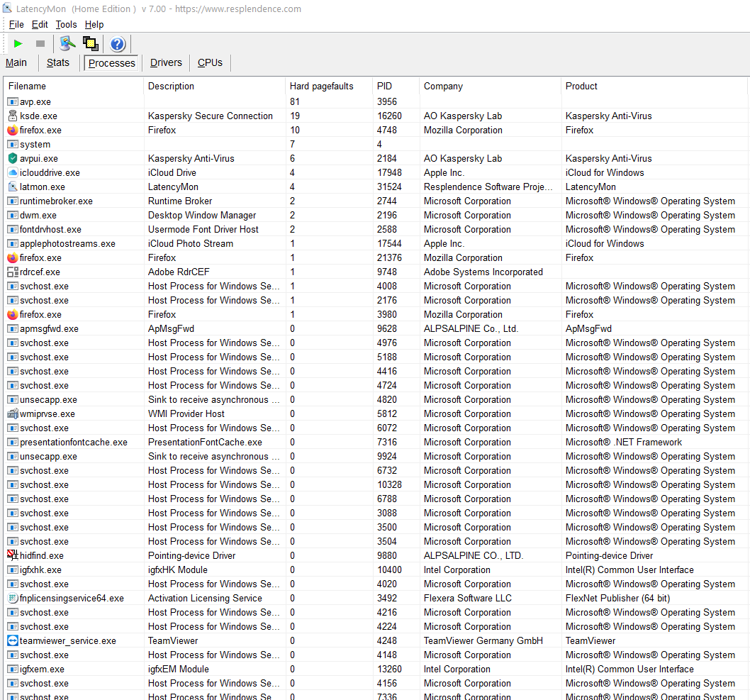The width and height of the screenshot is (750, 700).
Task: Click the Firefox icon for PID 4748
Action: click(x=13, y=130)
